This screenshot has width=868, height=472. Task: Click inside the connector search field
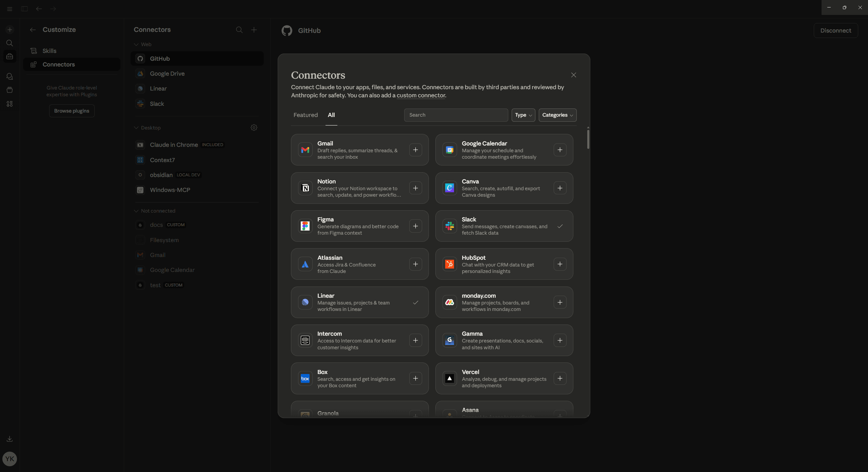point(456,115)
